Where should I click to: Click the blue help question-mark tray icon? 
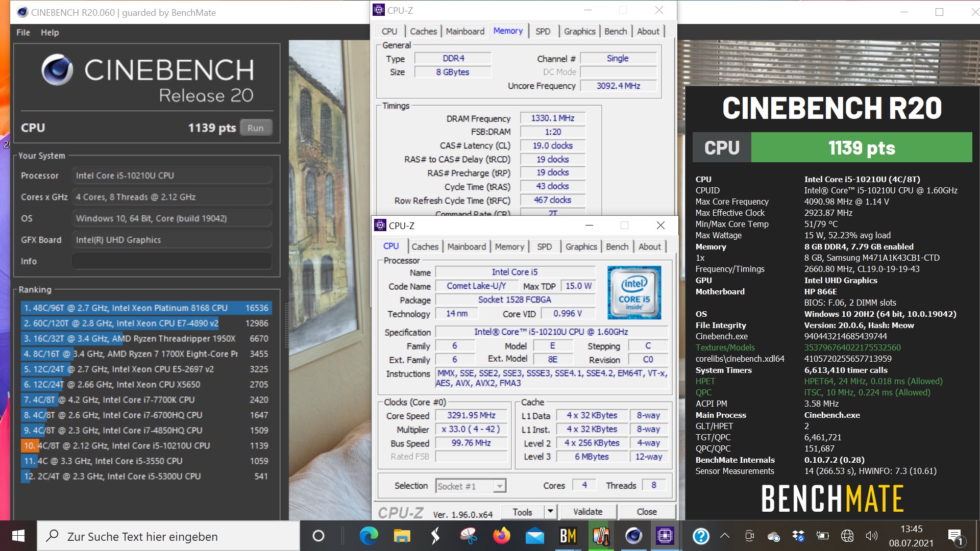[701, 536]
